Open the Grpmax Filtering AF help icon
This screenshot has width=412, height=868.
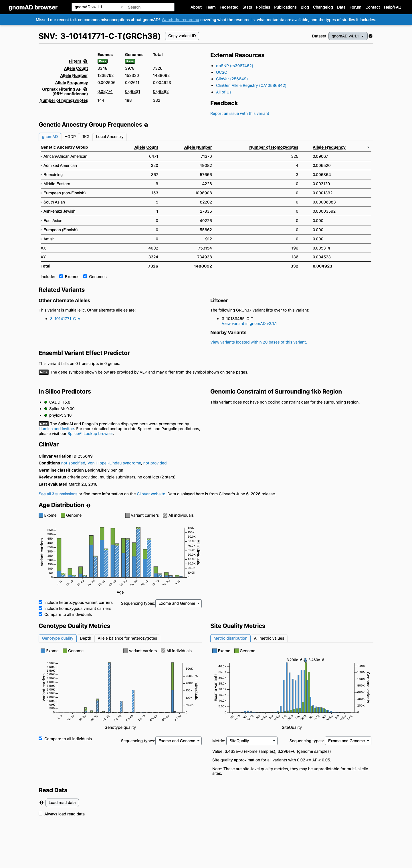pyautogui.click(x=85, y=89)
